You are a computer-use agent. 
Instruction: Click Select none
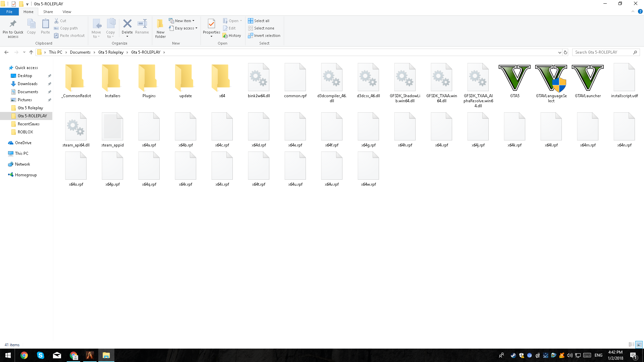[261, 28]
